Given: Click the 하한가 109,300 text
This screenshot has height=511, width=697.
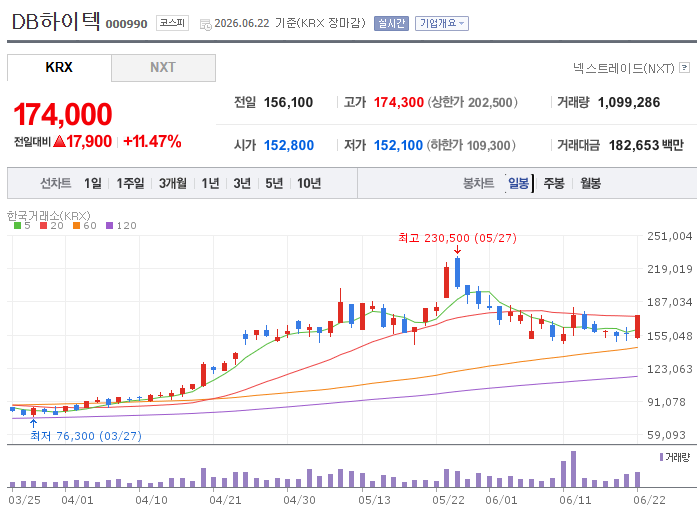Looking at the screenshot, I should tap(471, 145).
